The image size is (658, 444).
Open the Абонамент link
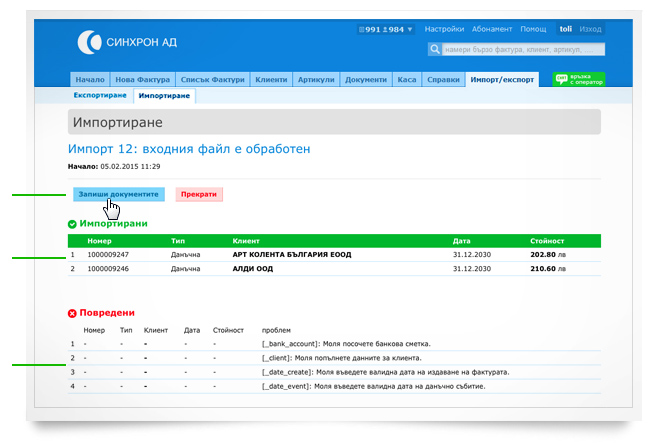[x=495, y=30]
